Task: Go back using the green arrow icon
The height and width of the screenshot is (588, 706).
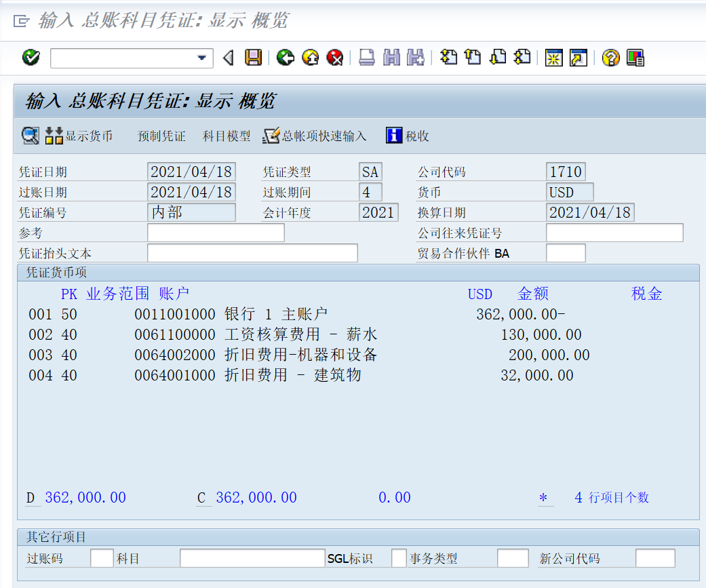Action: pyautogui.click(x=285, y=58)
